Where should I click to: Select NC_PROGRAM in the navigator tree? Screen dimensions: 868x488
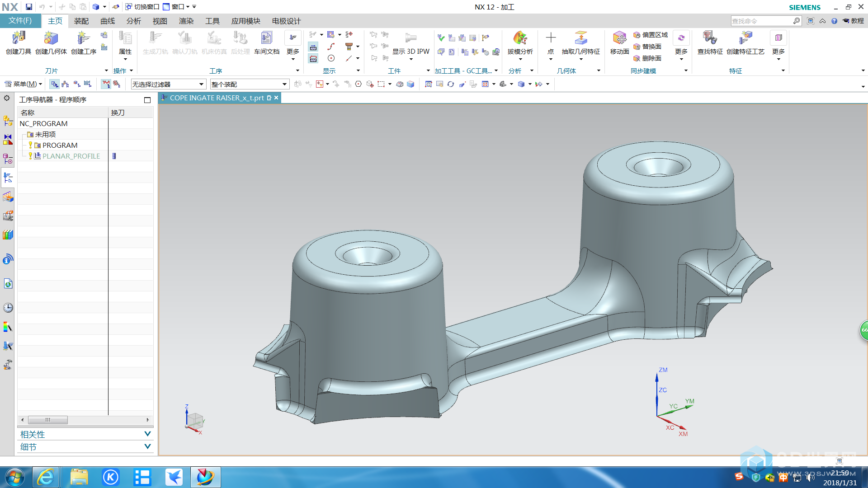[43, 123]
